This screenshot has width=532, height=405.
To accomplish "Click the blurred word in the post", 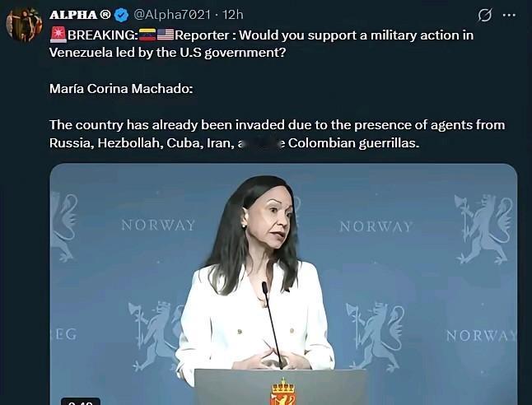I will [261, 144].
